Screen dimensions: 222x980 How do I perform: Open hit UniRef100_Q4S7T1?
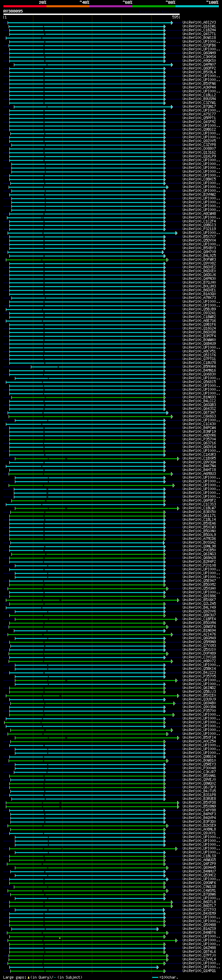(199, 34)
